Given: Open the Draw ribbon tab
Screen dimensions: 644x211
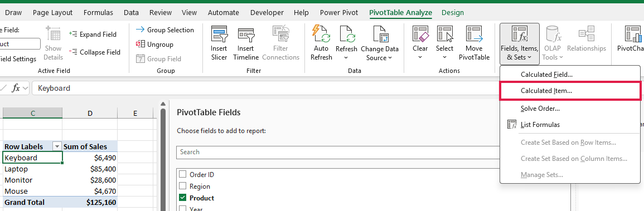Looking at the screenshot, I should [13, 13].
